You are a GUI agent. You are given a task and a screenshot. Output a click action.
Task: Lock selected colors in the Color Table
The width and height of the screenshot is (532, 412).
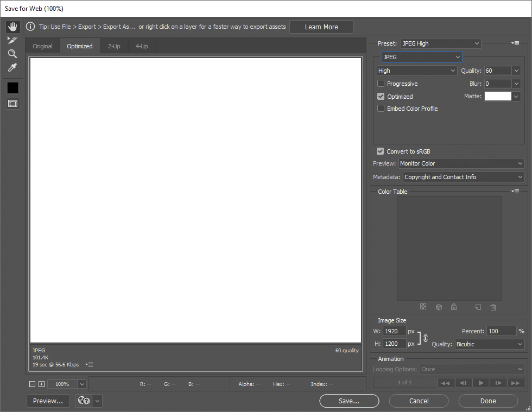pos(454,307)
